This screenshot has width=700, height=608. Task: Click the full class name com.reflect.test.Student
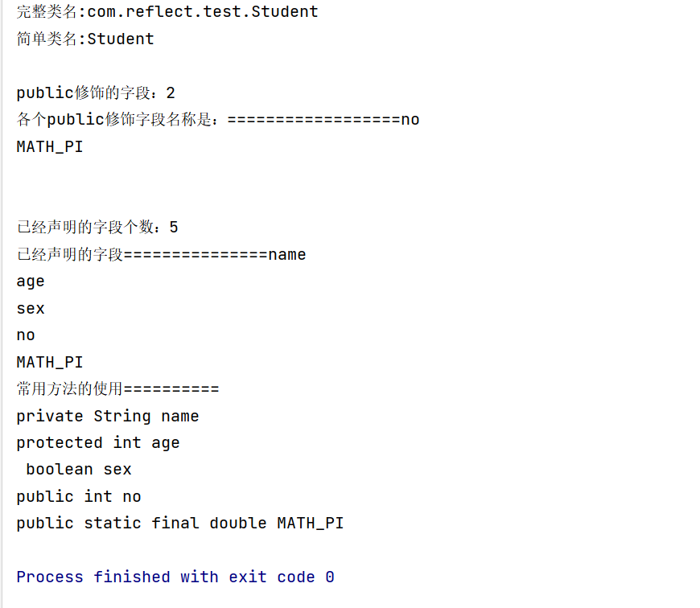pos(203,12)
